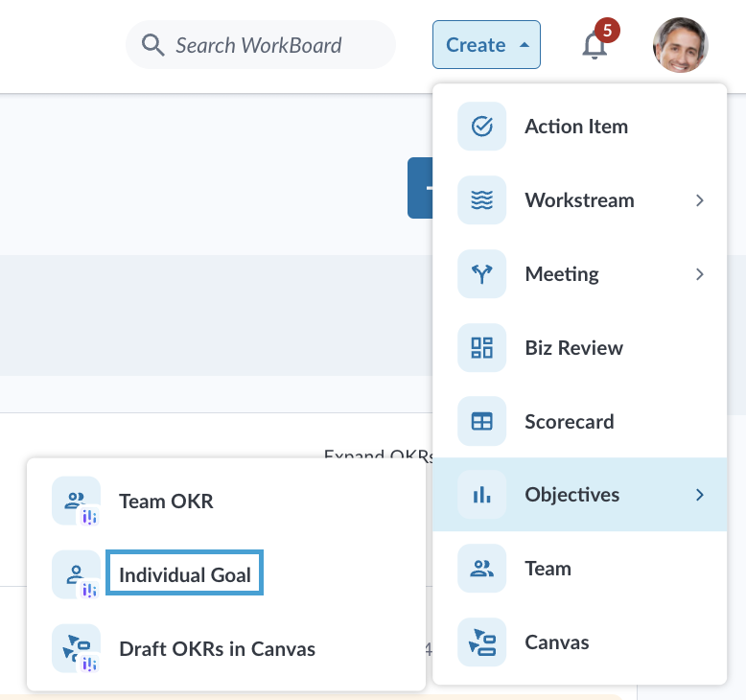
Task: Click the Individual Goal person icon
Action: tap(76, 574)
